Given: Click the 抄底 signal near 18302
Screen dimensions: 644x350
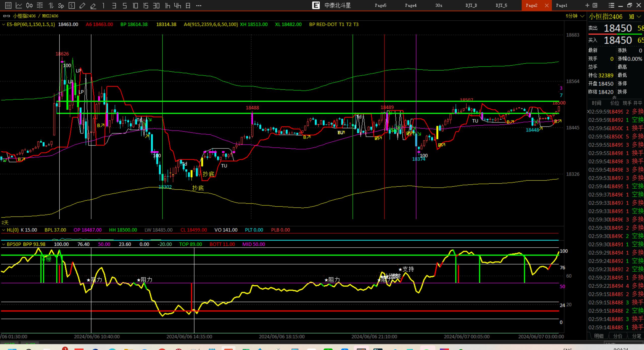Looking at the screenshot, I should click(198, 188).
